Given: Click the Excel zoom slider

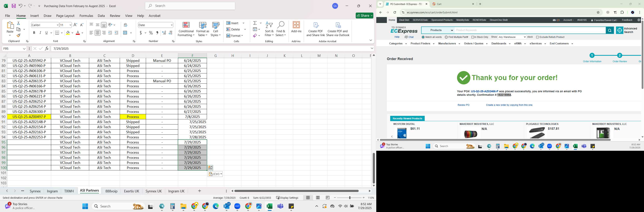Looking at the screenshot, I should pos(349,198).
